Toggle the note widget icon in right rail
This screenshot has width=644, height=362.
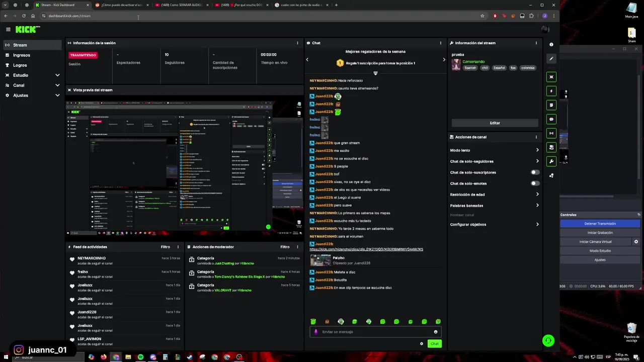[x=551, y=105]
